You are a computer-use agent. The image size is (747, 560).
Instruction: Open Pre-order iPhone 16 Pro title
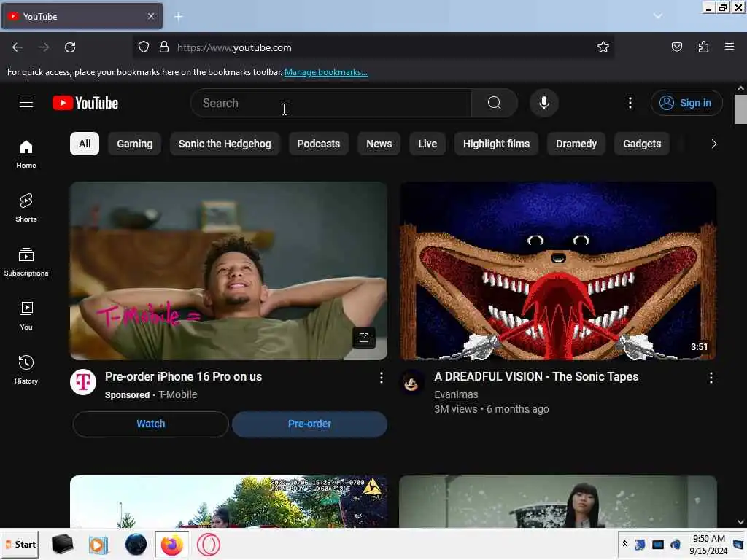click(x=183, y=377)
